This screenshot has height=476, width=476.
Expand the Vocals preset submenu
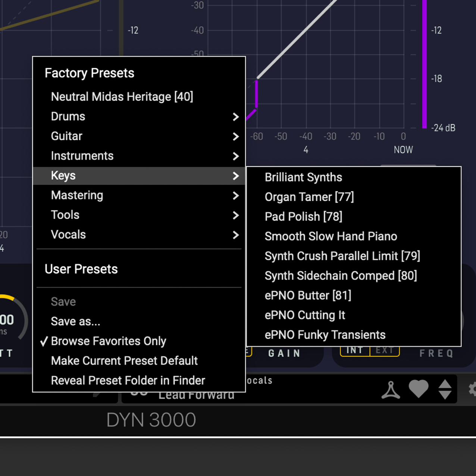point(139,235)
